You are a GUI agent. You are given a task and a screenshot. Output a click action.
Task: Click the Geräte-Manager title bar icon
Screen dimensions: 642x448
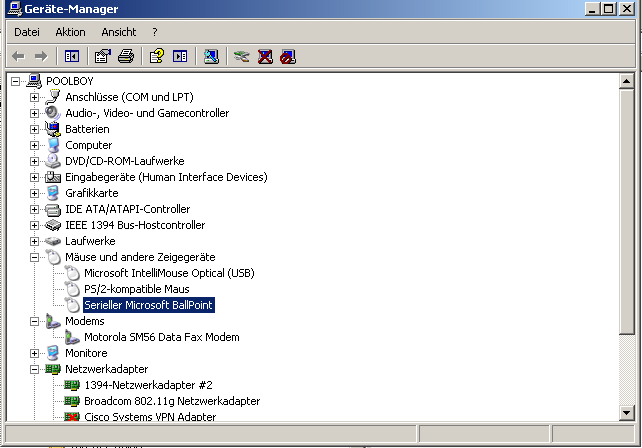pos(14,9)
